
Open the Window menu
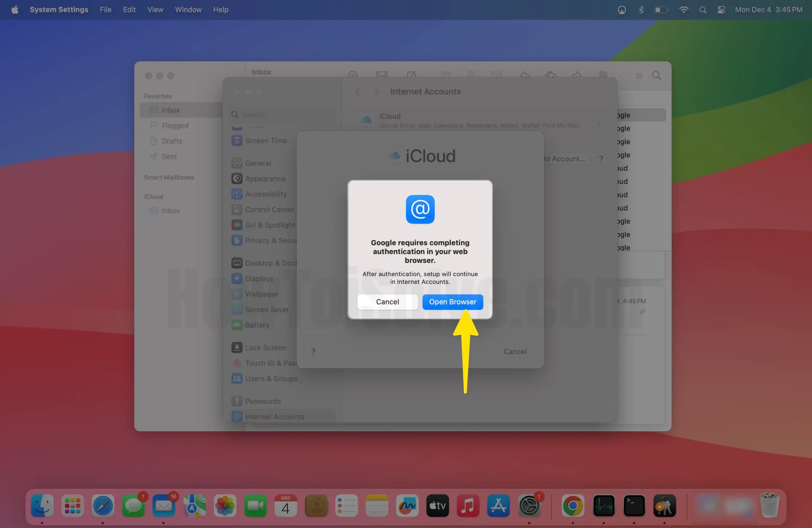tap(188, 10)
